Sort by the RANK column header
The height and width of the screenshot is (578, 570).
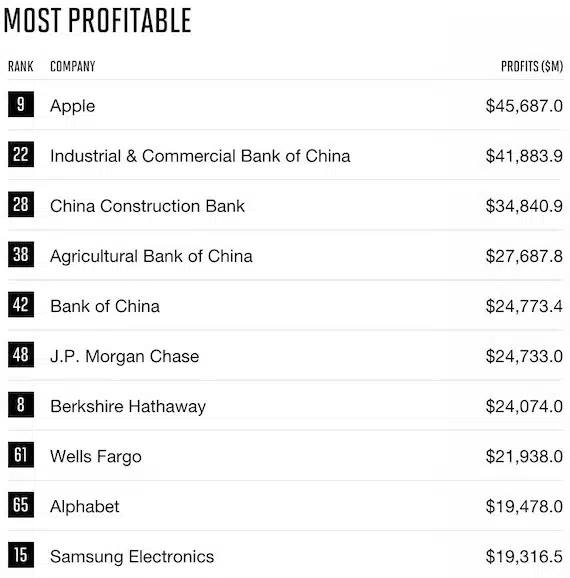21,66
